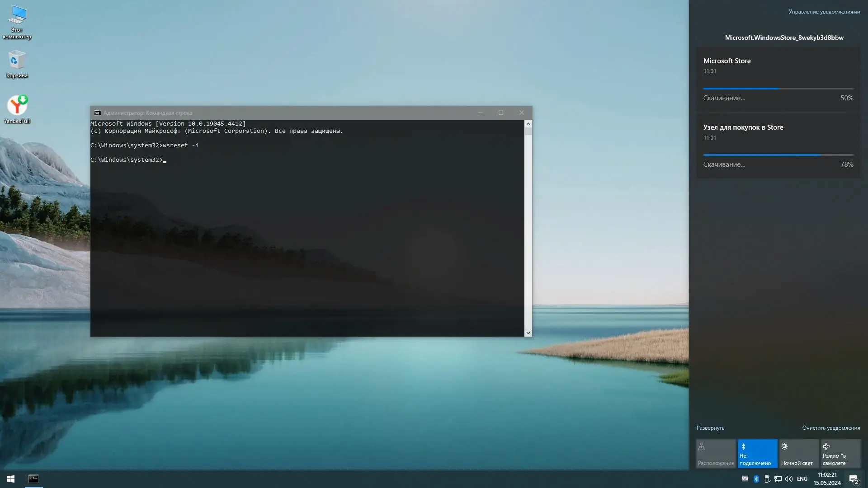Click the VMware Tools tray icon
The width and height of the screenshot is (868, 488).
click(x=745, y=479)
